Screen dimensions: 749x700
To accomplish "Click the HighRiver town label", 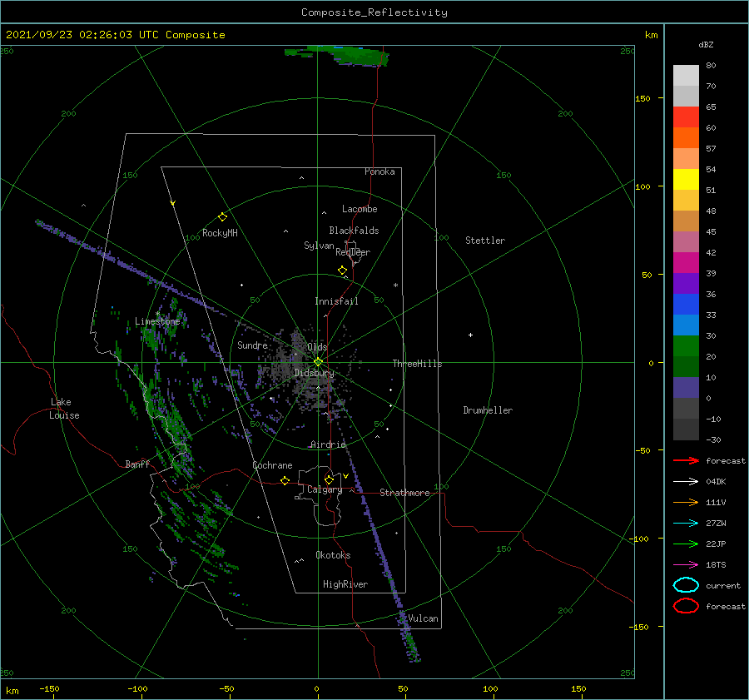I will (345, 584).
